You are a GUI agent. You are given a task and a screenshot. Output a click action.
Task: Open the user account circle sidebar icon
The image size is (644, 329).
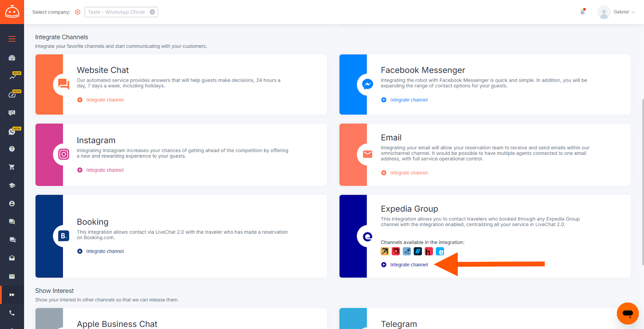[x=12, y=204]
